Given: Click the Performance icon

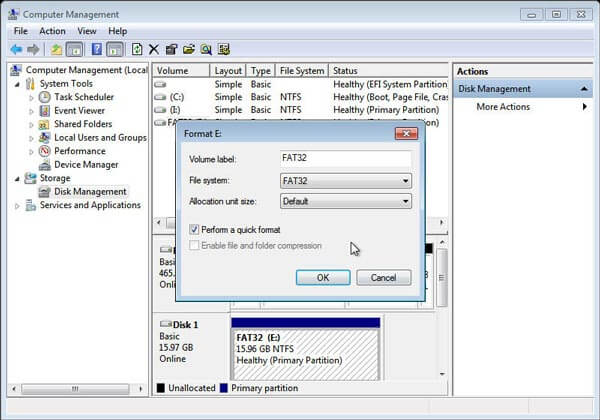Looking at the screenshot, I should pos(45,151).
